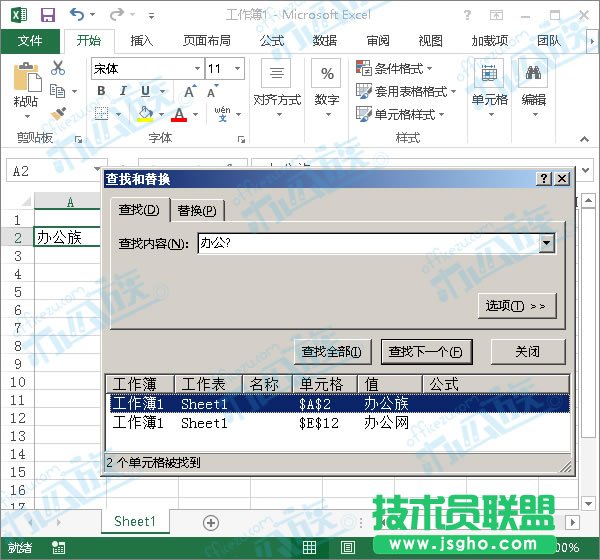Toggle Bold formatting

pyautogui.click(x=101, y=91)
